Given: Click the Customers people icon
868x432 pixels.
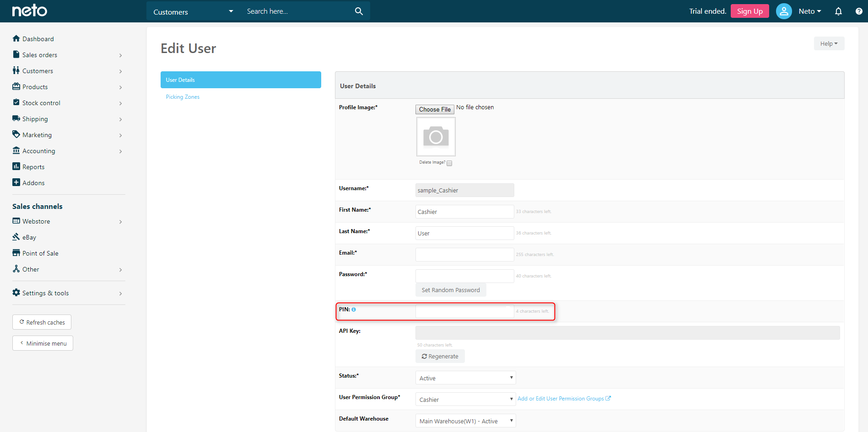Looking at the screenshot, I should pyautogui.click(x=16, y=70).
